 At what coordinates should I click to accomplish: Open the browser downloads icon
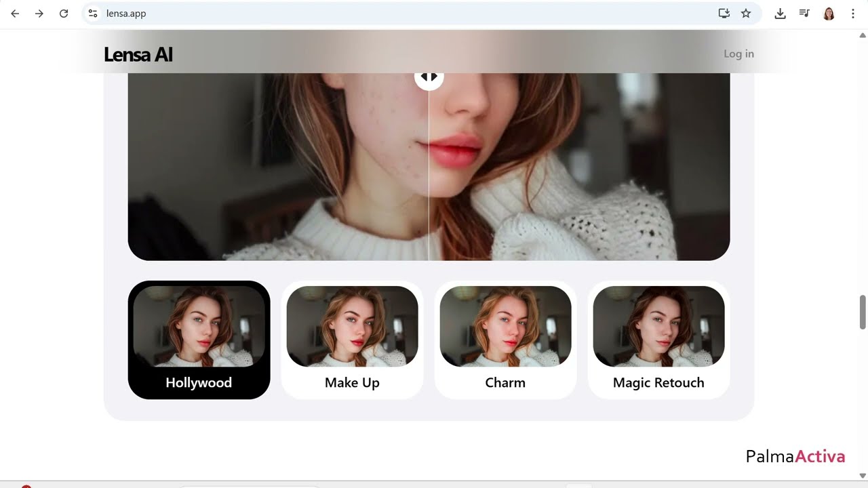(x=780, y=14)
